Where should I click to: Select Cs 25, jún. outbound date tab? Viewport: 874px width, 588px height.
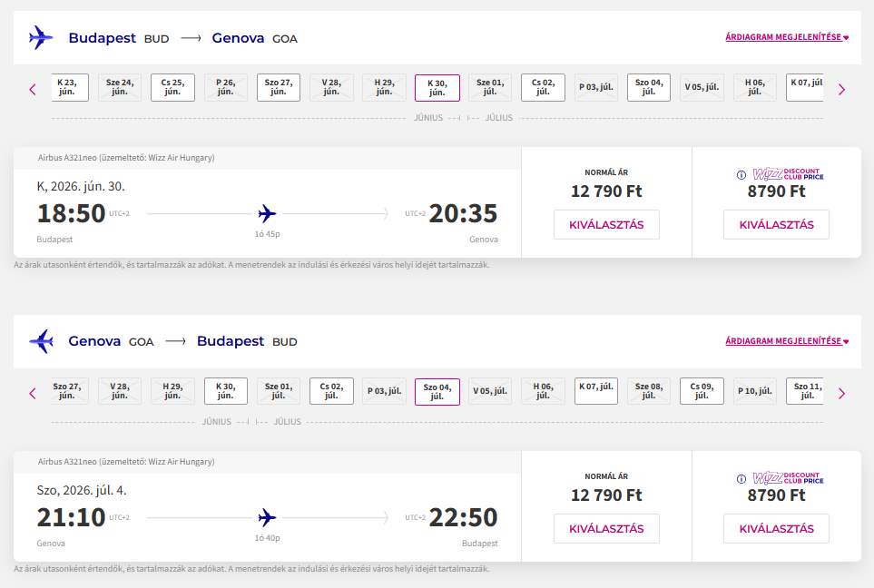(172, 87)
